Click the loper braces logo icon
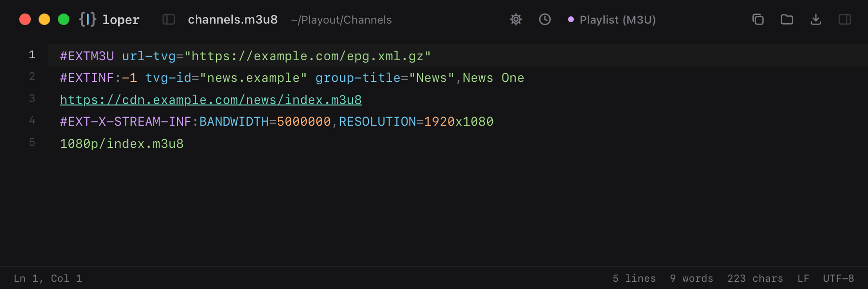The width and height of the screenshot is (868, 289). coord(88,19)
